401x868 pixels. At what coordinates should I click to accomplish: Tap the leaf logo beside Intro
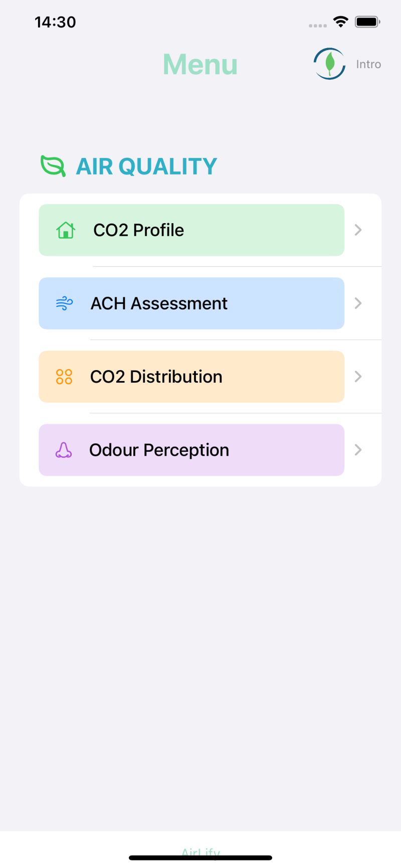tap(329, 64)
